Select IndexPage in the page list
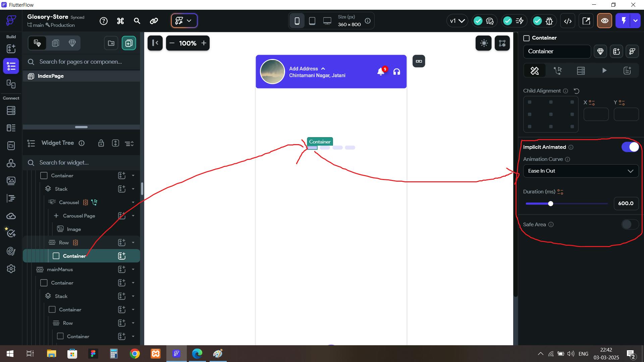 pyautogui.click(x=51, y=76)
